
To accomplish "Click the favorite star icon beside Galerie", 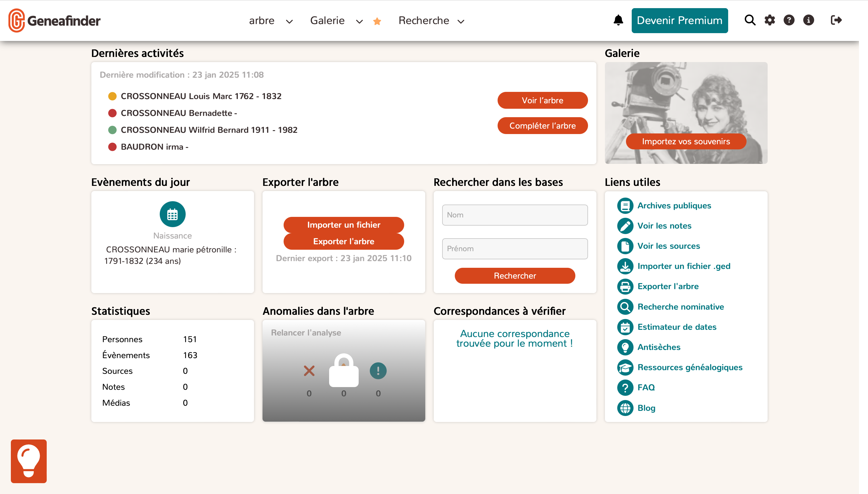I will pyautogui.click(x=377, y=21).
